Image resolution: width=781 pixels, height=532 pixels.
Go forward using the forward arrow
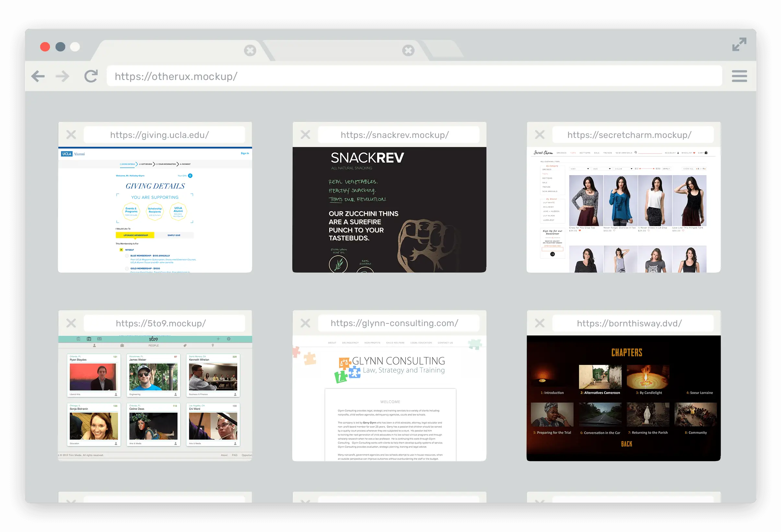click(63, 76)
